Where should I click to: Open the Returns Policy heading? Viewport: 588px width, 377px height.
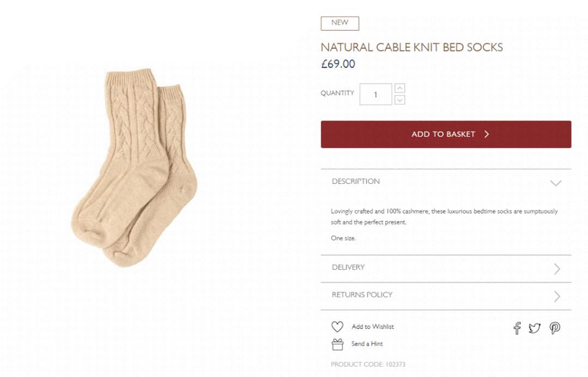pos(362,295)
